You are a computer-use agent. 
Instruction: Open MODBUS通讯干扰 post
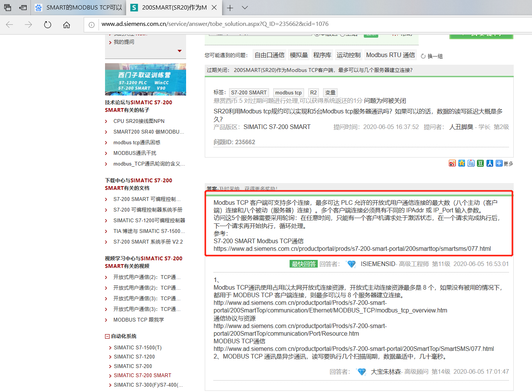tap(135, 153)
